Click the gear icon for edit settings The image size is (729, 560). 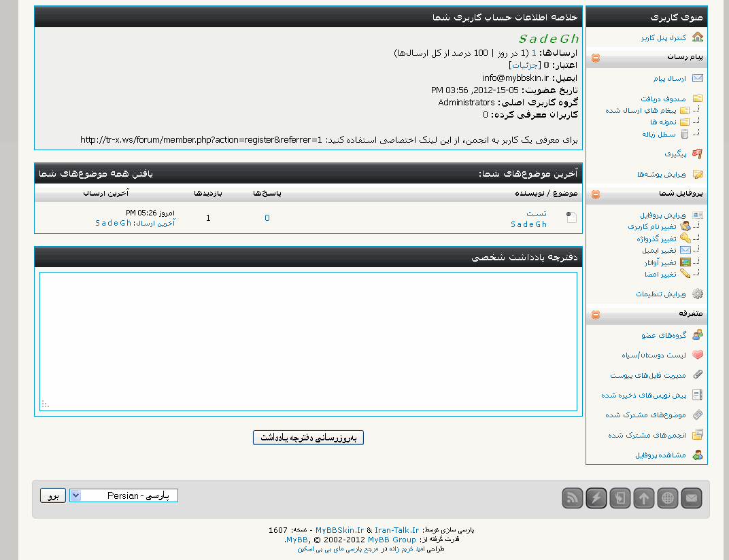(x=697, y=294)
